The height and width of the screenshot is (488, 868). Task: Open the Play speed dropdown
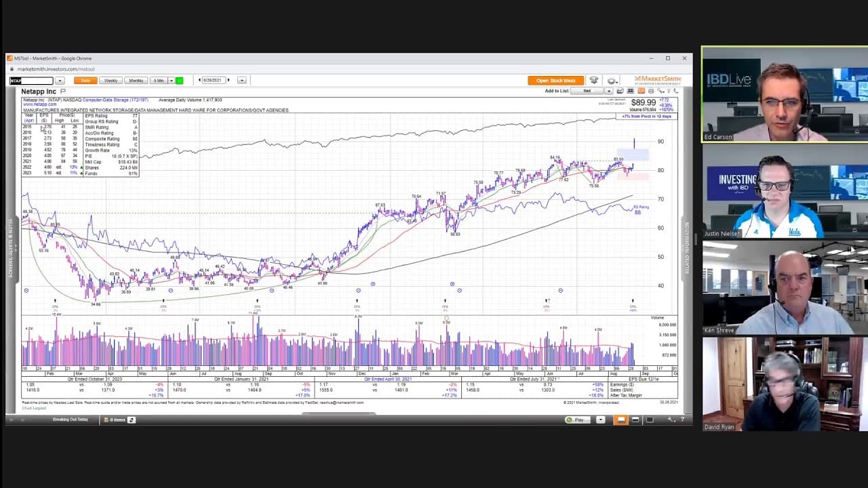[x=601, y=420]
